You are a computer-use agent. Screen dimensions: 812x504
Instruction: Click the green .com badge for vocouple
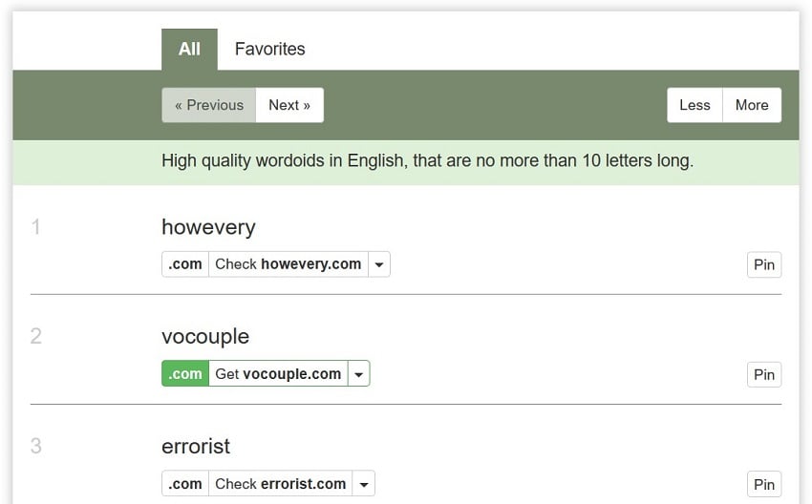[185, 373]
